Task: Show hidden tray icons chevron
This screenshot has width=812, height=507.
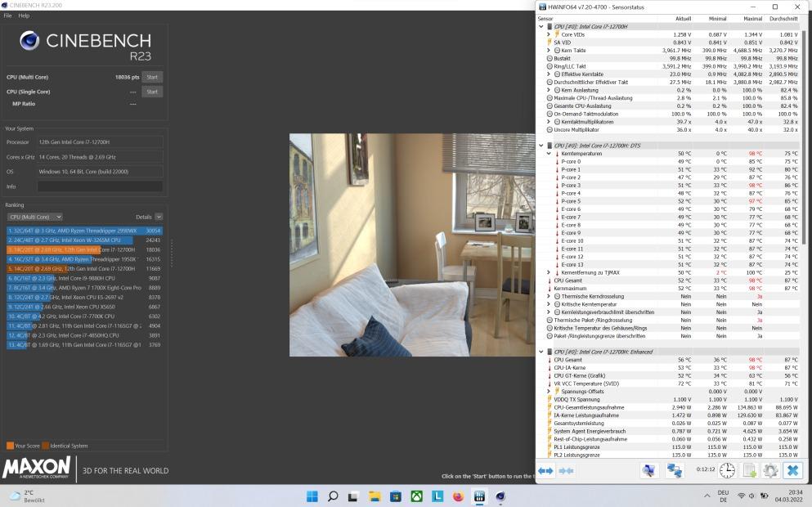Action: click(x=707, y=496)
